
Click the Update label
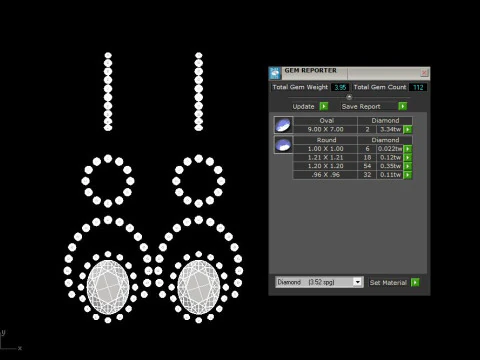[x=303, y=106]
